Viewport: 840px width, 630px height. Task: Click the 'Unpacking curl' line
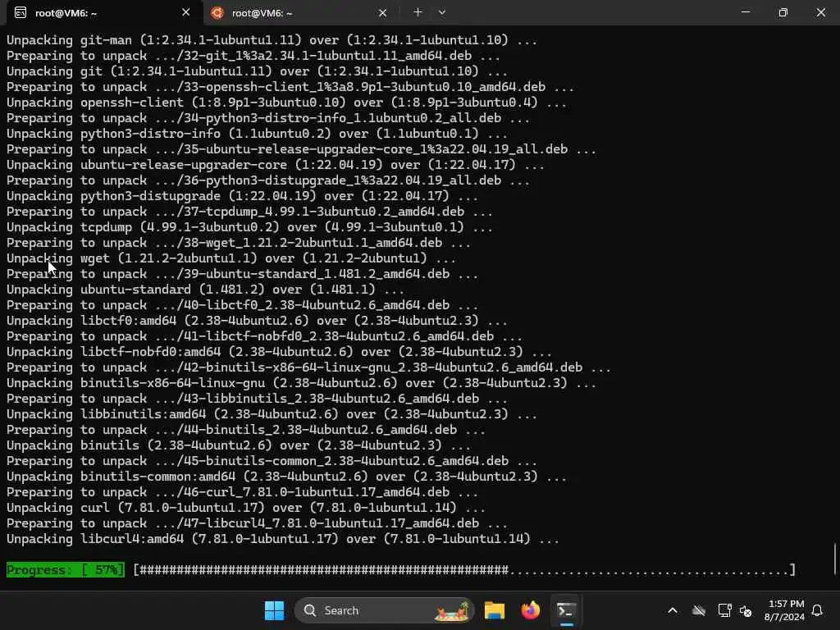[246, 507]
